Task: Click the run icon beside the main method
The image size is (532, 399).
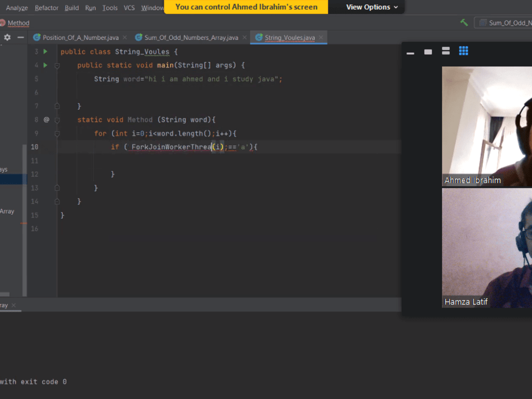Action: (45, 65)
